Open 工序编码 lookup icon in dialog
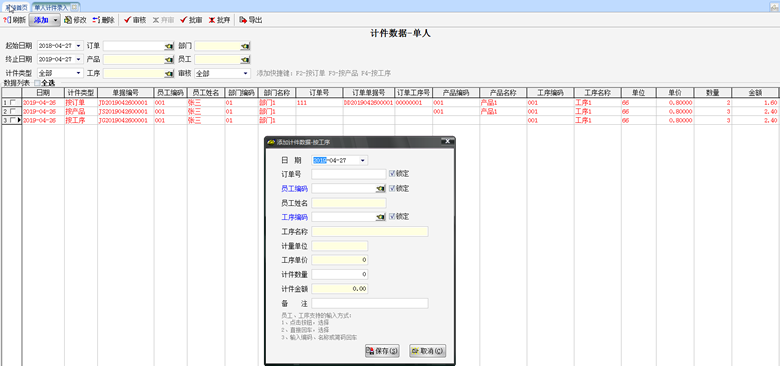Image resolution: width=780 pixels, height=366 pixels. pyautogui.click(x=381, y=217)
